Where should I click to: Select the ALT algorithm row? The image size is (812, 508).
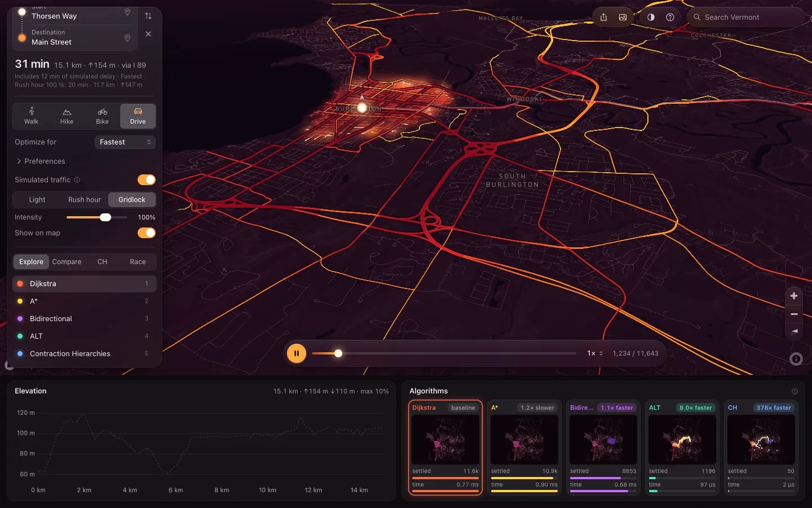[85, 336]
